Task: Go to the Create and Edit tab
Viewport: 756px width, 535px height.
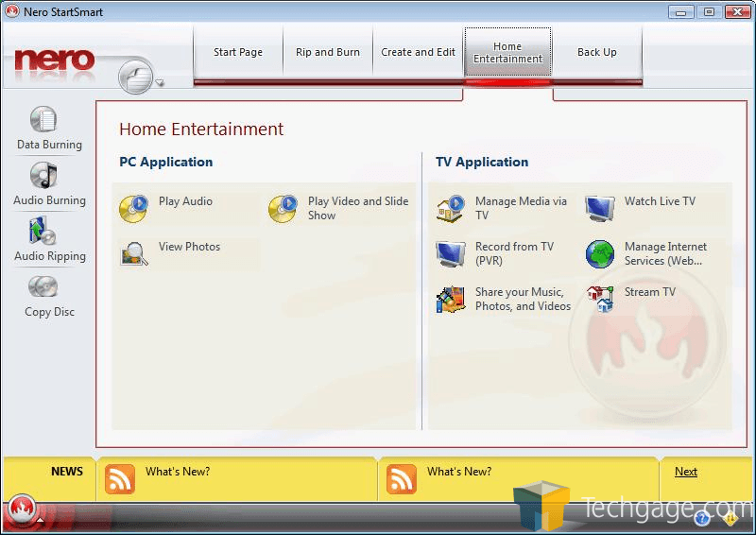Action: point(418,52)
